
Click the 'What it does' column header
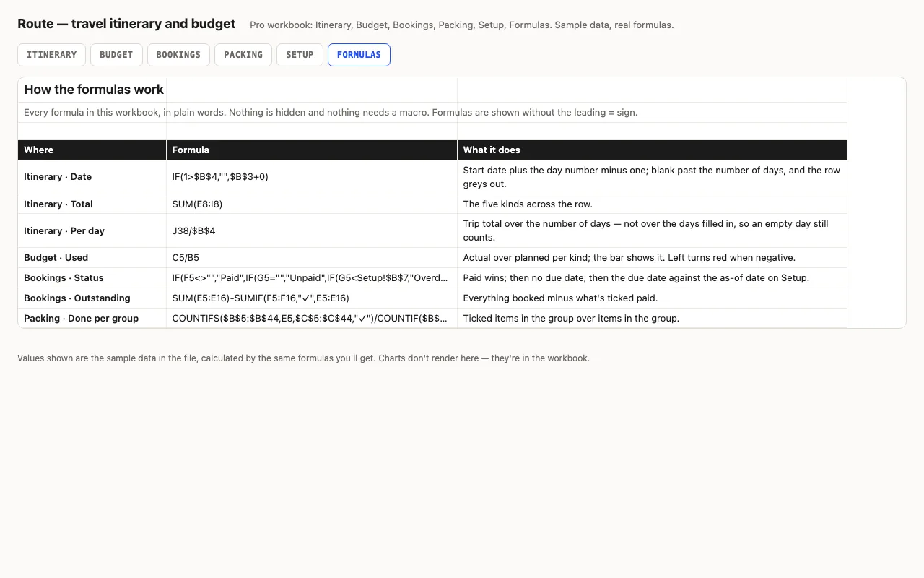click(652, 150)
